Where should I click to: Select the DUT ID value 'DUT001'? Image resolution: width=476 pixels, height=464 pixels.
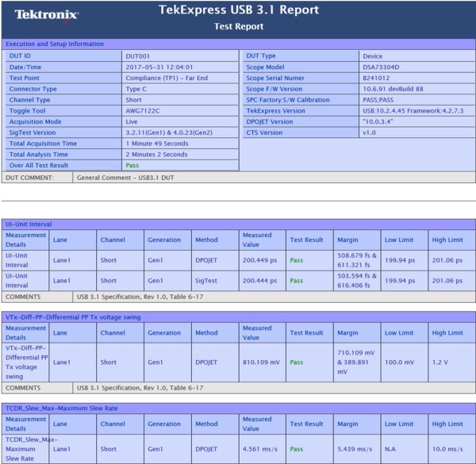137,56
